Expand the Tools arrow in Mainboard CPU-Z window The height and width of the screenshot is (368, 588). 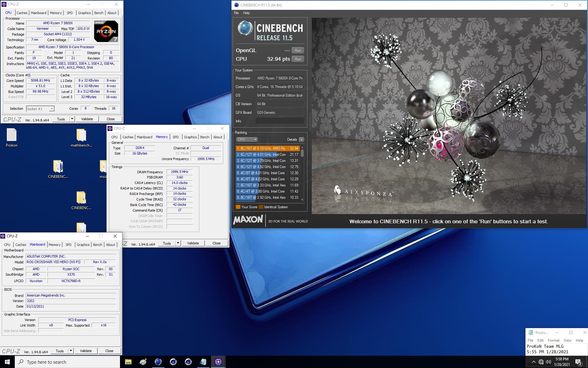click(71, 351)
